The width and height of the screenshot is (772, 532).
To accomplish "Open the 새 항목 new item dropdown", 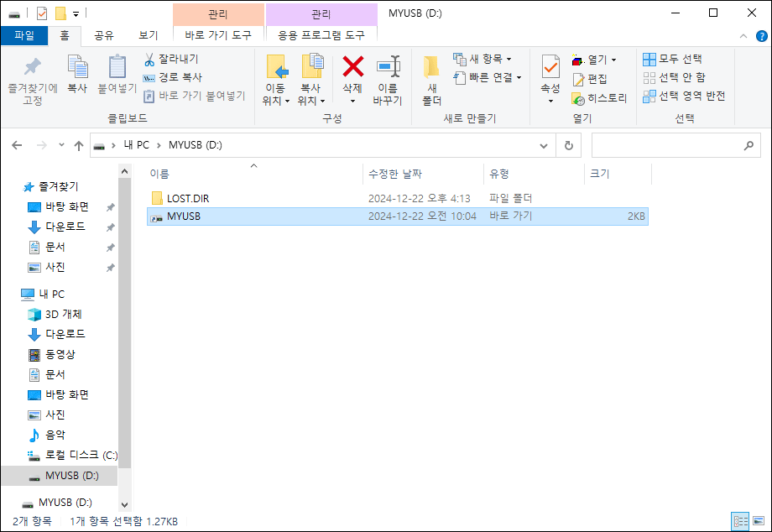I will (482, 59).
